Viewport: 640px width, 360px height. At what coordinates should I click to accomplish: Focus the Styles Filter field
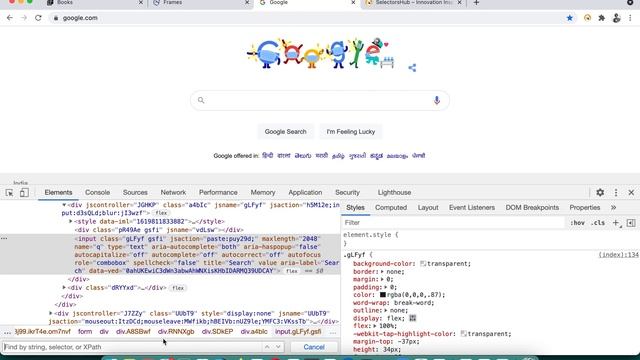[453, 223]
